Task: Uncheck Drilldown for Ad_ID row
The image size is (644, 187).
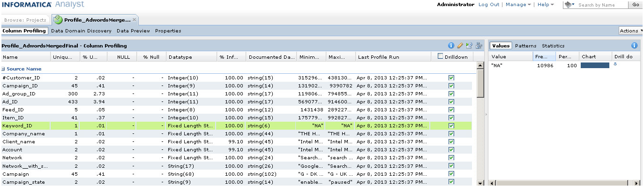Action: (x=451, y=101)
